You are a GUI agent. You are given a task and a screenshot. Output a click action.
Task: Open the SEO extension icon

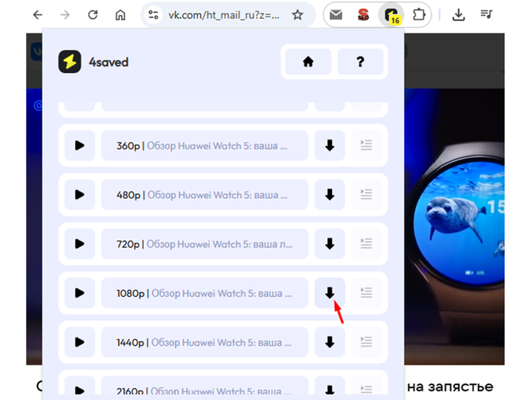click(363, 14)
